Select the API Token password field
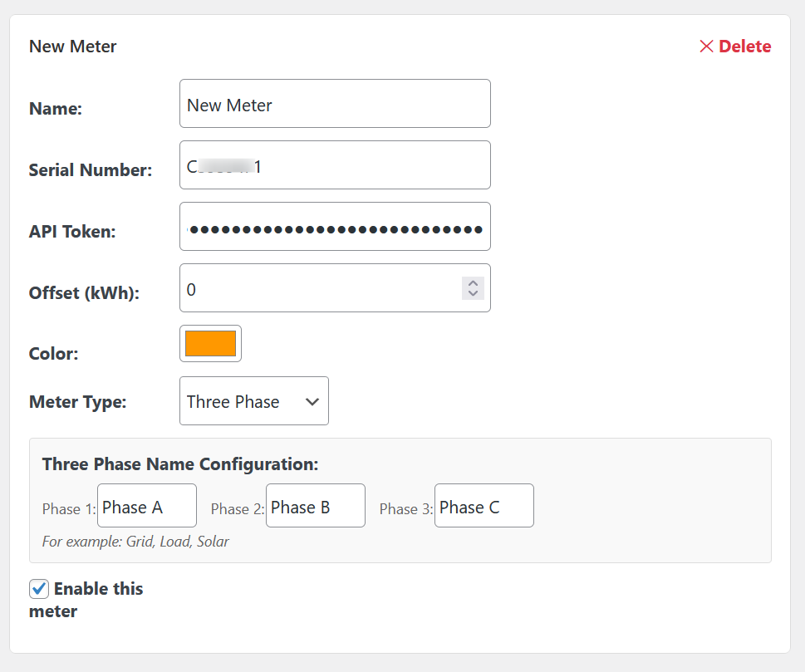The width and height of the screenshot is (805, 672). tap(334, 227)
